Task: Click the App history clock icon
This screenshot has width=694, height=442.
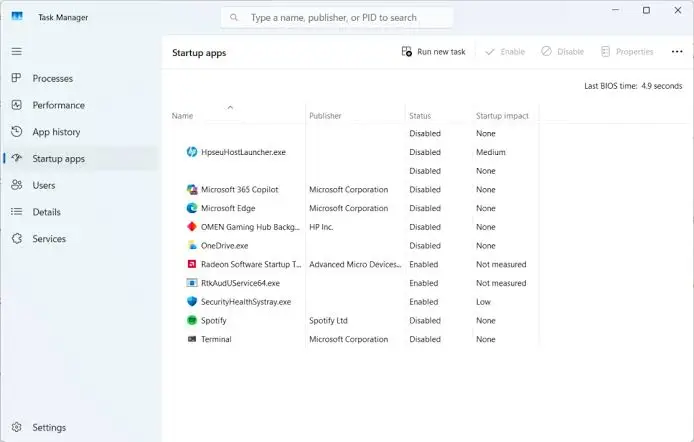Action: coord(16,131)
